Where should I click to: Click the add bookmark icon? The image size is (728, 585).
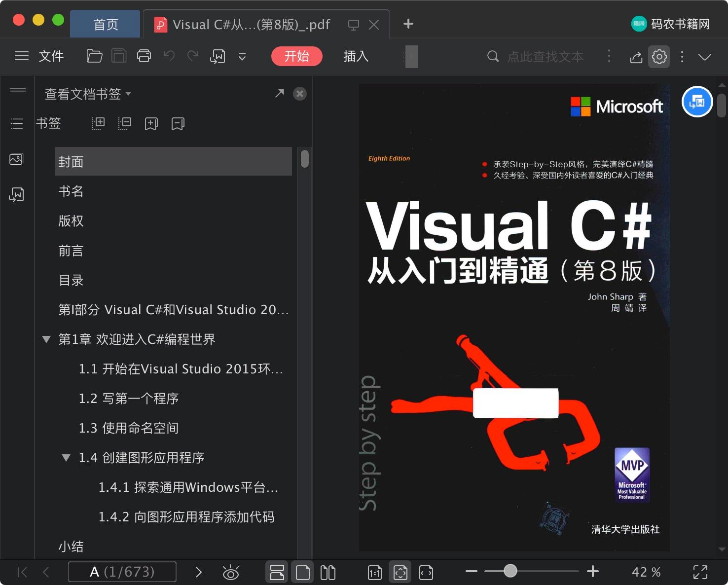click(151, 124)
